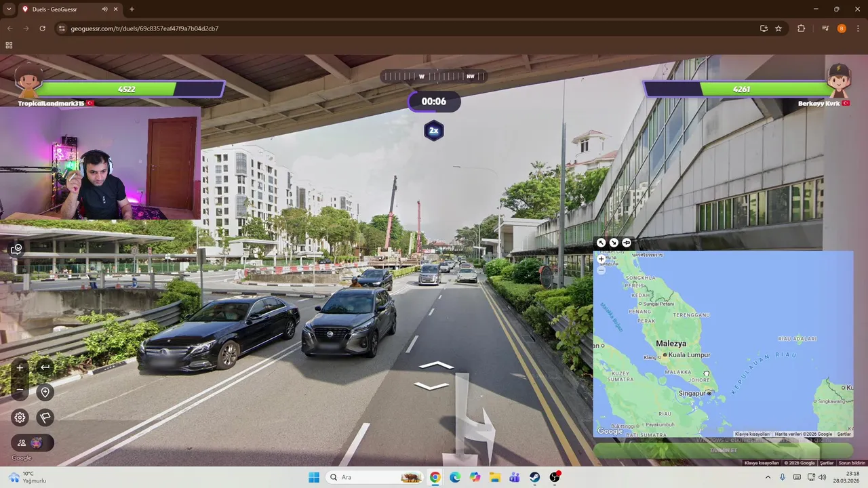This screenshot has width=868, height=488.
Task: Open Steam from the taskbar
Action: pyautogui.click(x=535, y=477)
